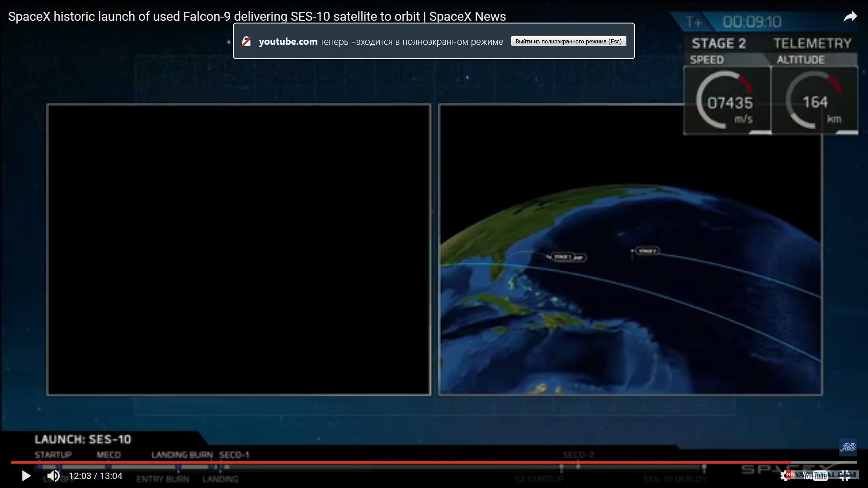Click the STAGE 2 marker on the globe

(x=647, y=251)
